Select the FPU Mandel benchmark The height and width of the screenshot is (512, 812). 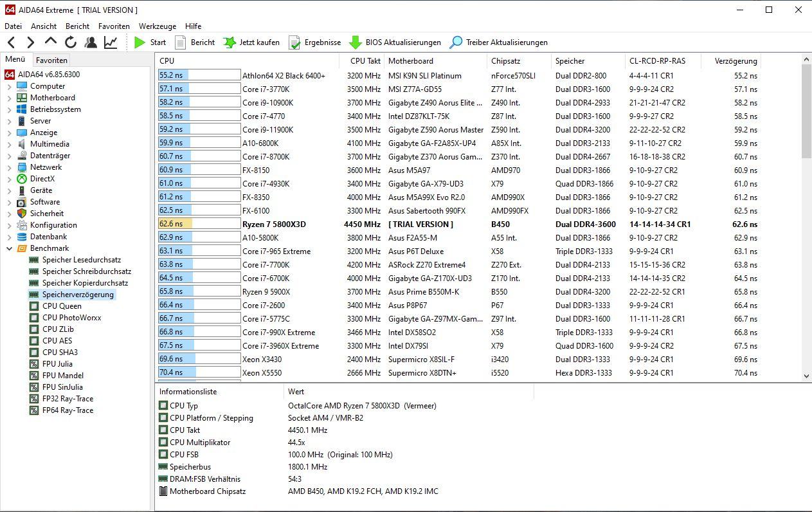[63, 376]
